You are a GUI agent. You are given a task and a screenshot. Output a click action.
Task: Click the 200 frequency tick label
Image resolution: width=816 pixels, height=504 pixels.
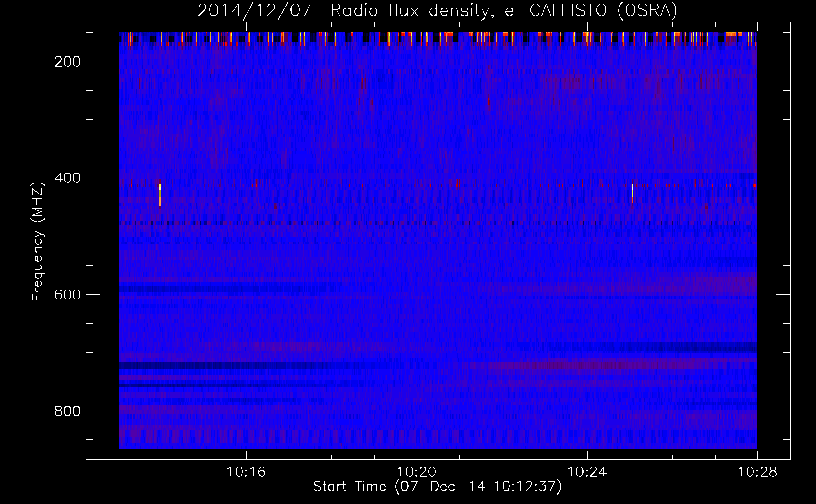coord(68,61)
